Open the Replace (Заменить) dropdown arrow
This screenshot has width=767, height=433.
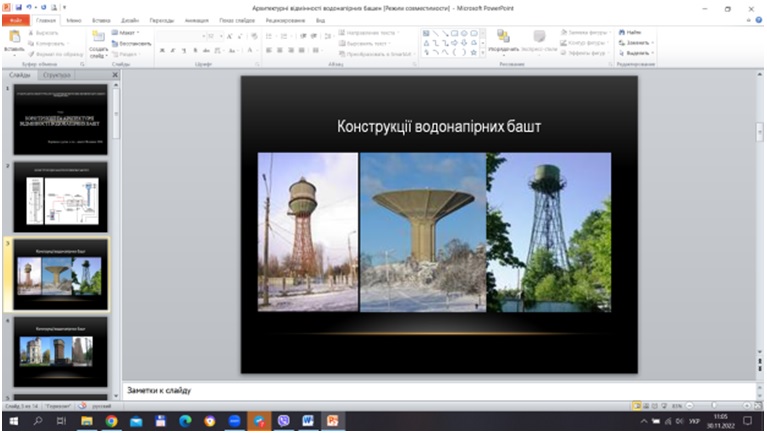tap(652, 43)
